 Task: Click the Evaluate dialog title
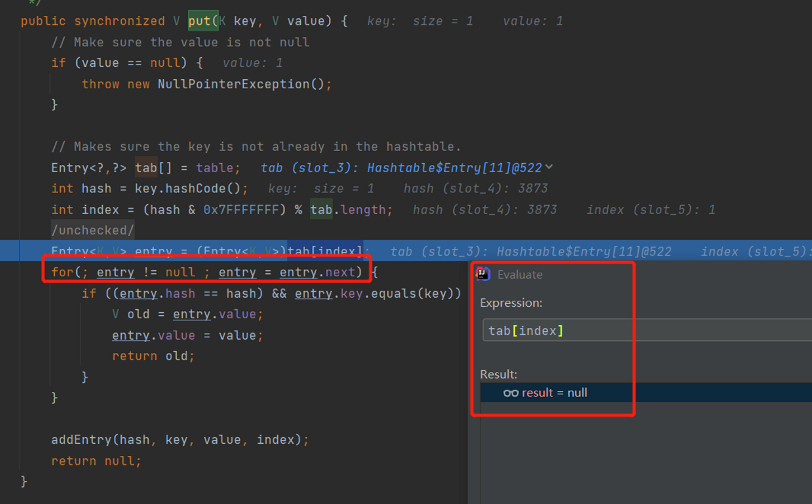click(520, 275)
